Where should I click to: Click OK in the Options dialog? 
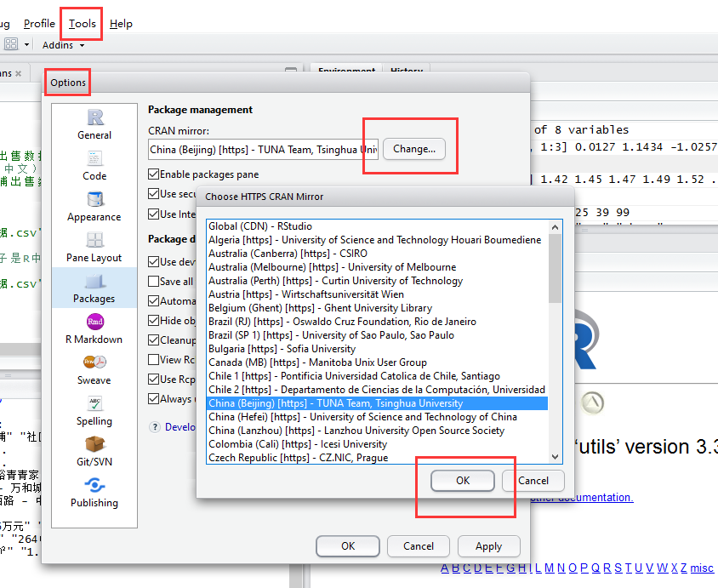pyautogui.click(x=348, y=545)
